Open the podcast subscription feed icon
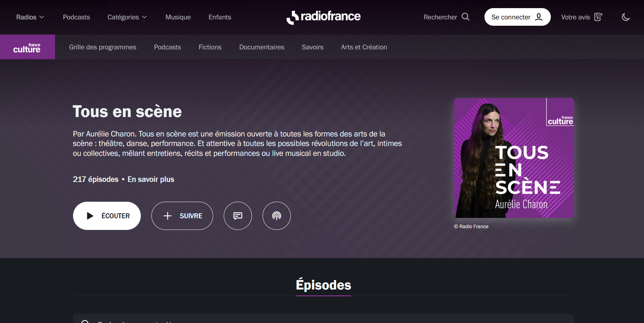644x323 pixels. point(277,216)
